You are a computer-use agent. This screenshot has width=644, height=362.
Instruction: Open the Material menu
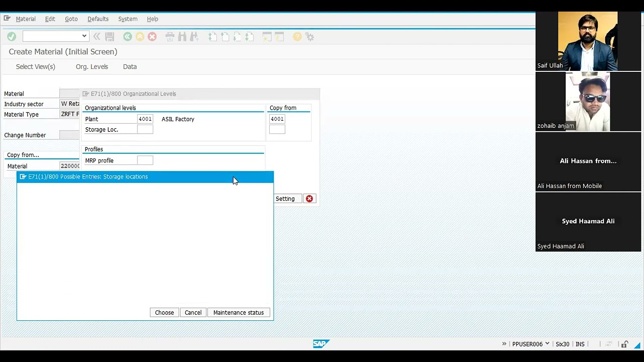point(26,19)
